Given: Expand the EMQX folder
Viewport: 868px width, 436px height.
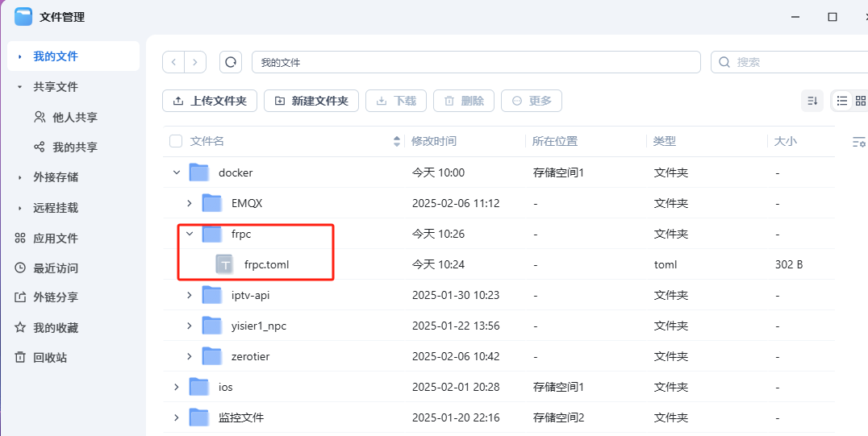Looking at the screenshot, I should pyautogui.click(x=190, y=203).
